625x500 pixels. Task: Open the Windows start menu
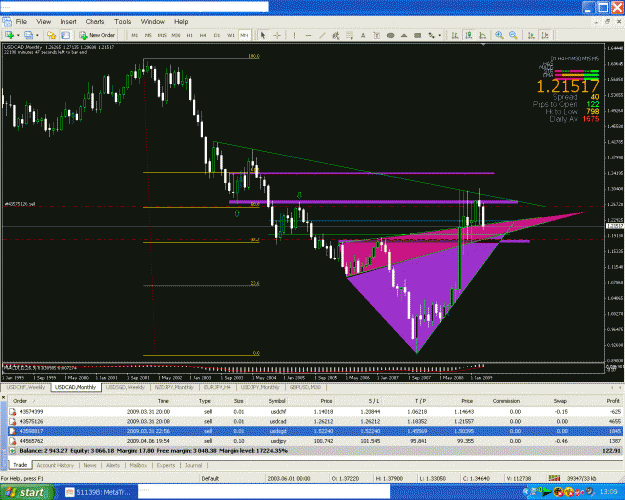[x=27, y=492]
